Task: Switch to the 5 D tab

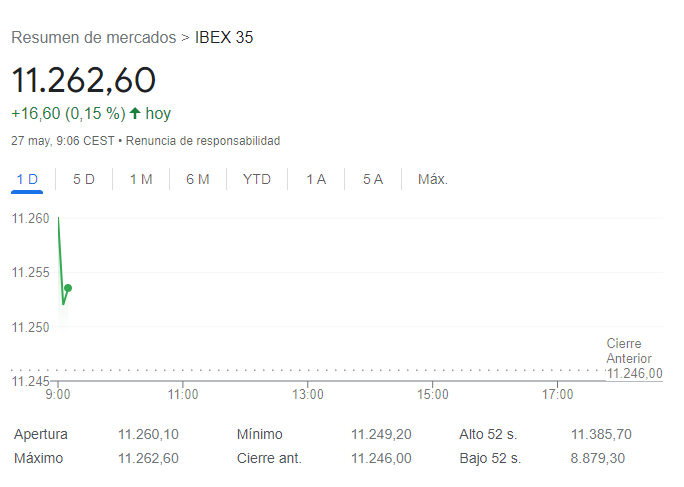Action: [x=84, y=180]
